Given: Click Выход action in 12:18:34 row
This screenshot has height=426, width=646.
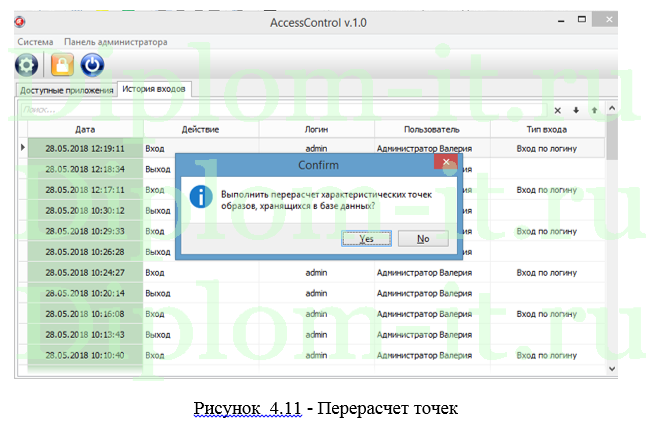Looking at the screenshot, I should [158, 169].
